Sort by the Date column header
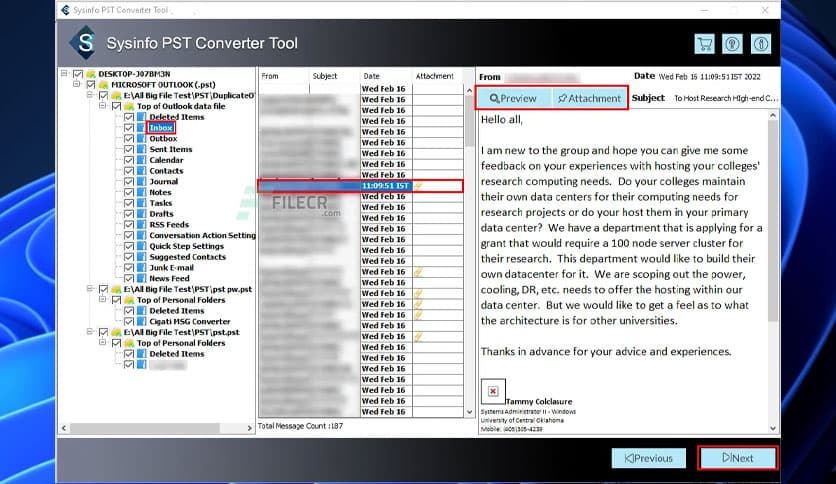The width and height of the screenshot is (836, 484). [x=385, y=76]
